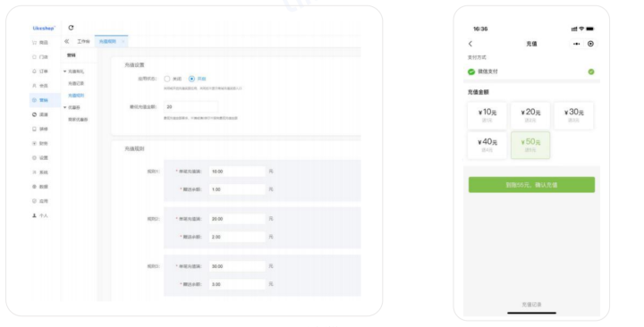This screenshot has width=644, height=327.
Task: Choose the ¥30元 recharge amount card
Action: (x=573, y=115)
